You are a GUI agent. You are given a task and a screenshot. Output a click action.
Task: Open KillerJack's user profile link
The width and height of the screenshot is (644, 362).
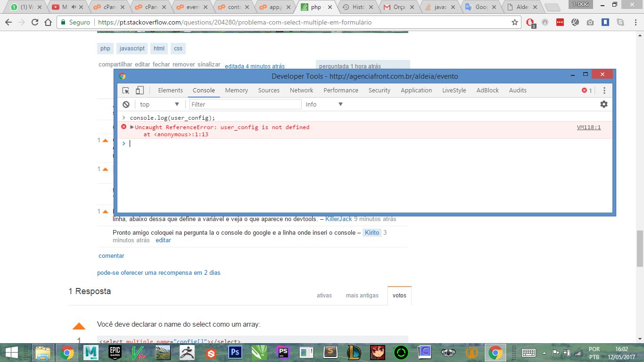[x=339, y=219]
